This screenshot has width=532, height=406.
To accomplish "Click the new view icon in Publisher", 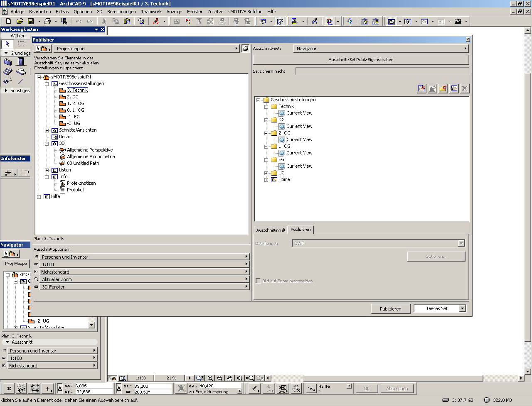I will click(422, 88).
